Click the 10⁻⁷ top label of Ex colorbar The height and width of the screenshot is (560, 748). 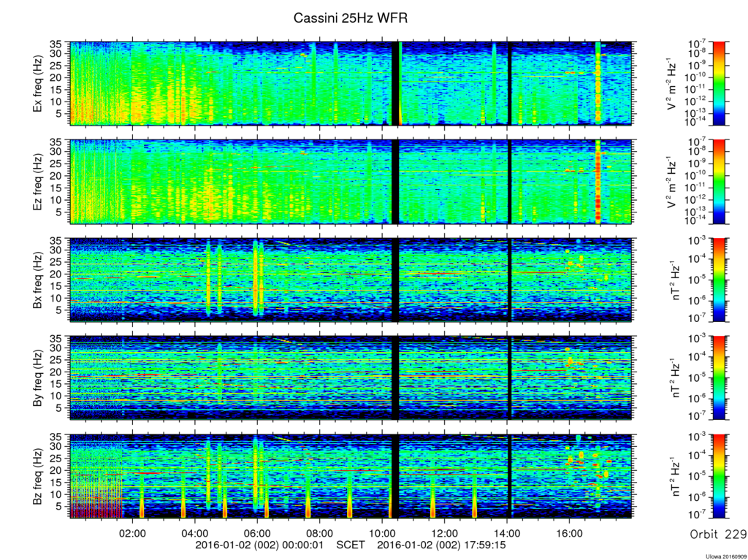(x=698, y=44)
